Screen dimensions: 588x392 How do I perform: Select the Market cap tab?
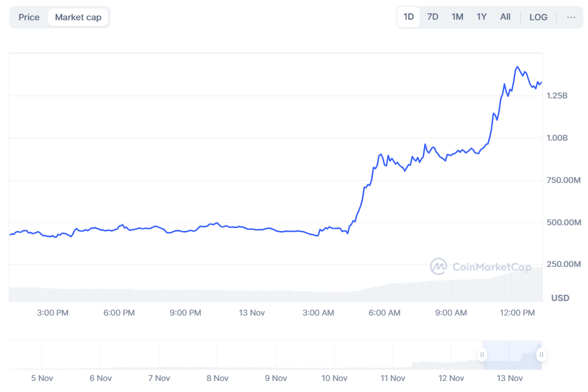78,17
